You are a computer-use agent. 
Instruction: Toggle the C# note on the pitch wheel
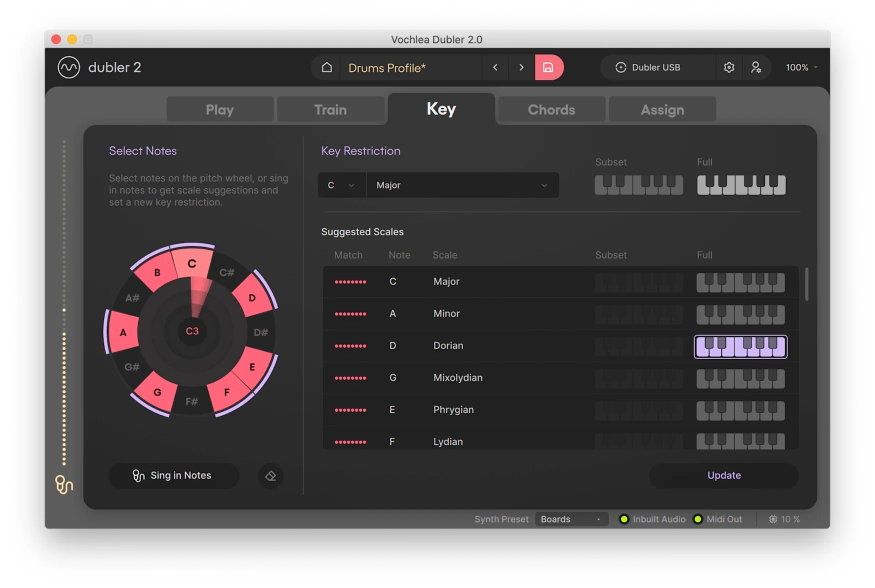[x=226, y=272]
